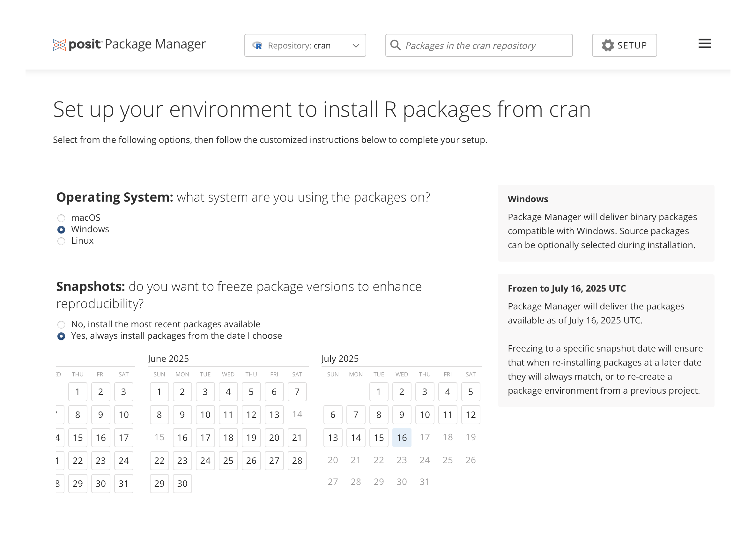Pick June 30 snapshot date
This screenshot has height=534, width=756.
182,483
